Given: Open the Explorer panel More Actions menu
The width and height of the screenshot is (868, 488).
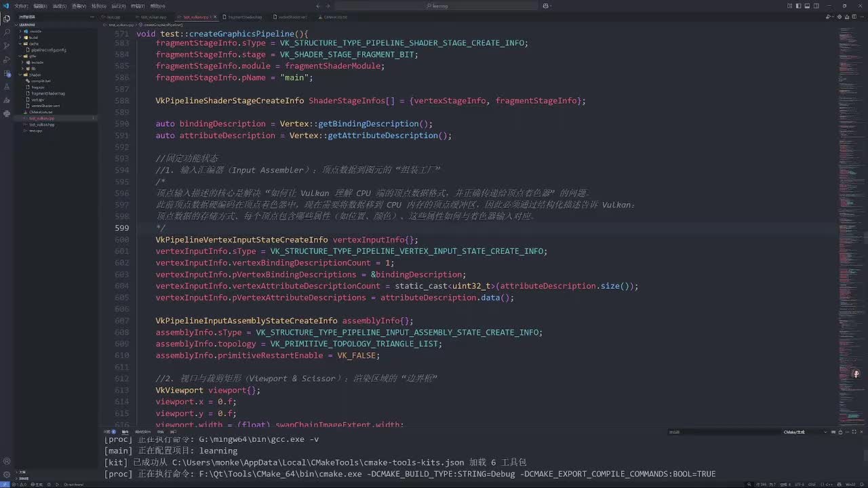Looking at the screenshot, I should pos(92,16).
